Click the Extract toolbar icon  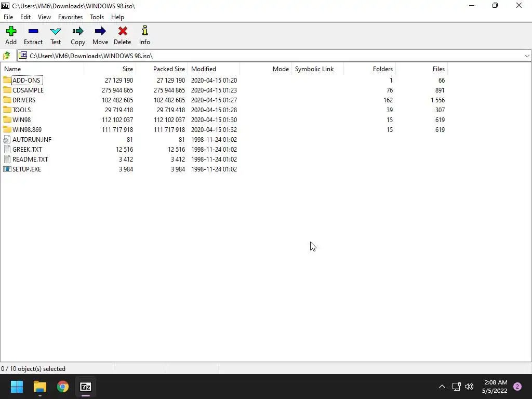[x=33, y=32]
